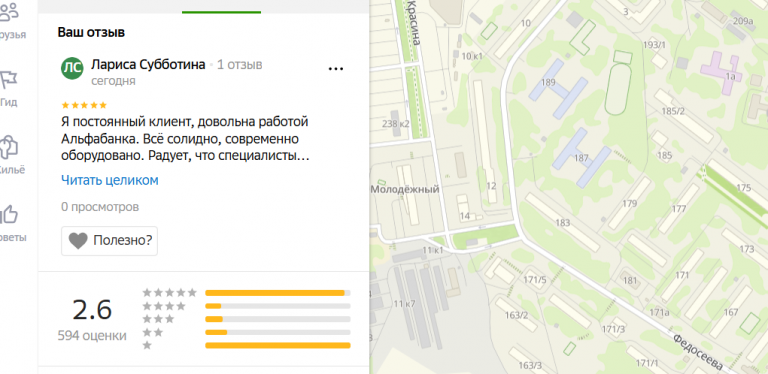This screenshot has width=768, height=374.
Task: Click building 238 к2 on the map
Action: click(396, 124)
